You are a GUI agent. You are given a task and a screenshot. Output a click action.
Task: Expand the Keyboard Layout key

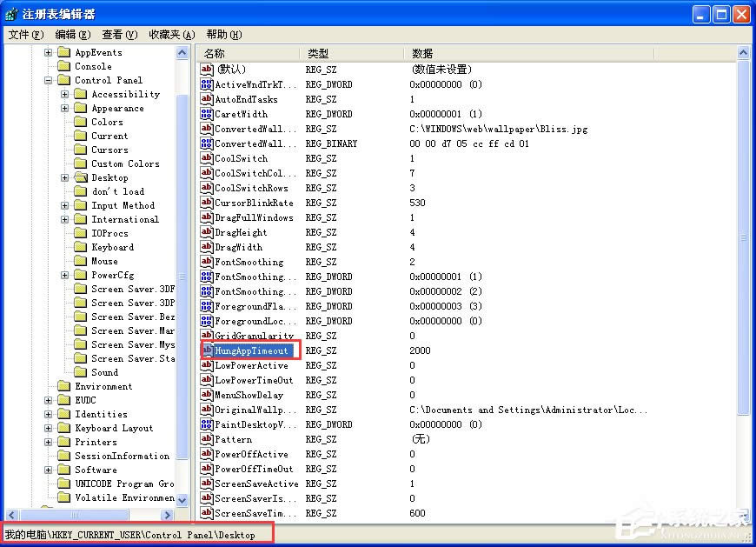(48, 428)
